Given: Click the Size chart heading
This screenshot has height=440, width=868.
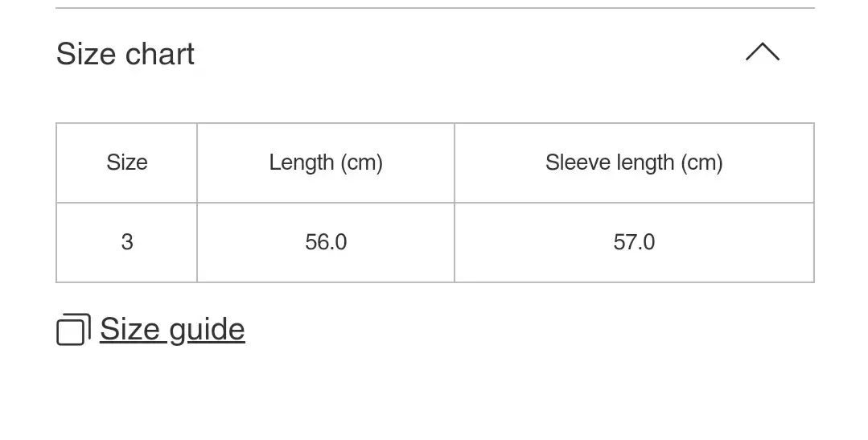Looking at the screenshot, I should pyautogui.click(x=125, y=55).
